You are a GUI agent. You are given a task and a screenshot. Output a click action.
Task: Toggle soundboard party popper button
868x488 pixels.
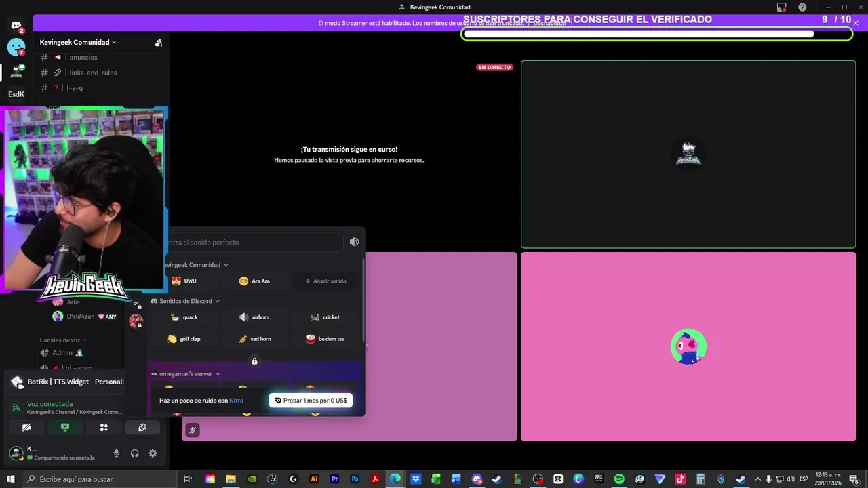142,428
